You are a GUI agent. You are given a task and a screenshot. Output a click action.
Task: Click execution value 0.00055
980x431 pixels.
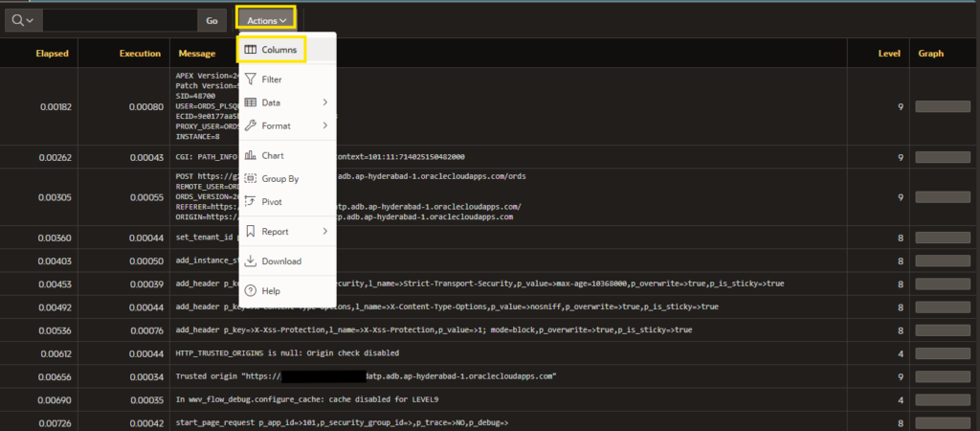pos(146,197)
